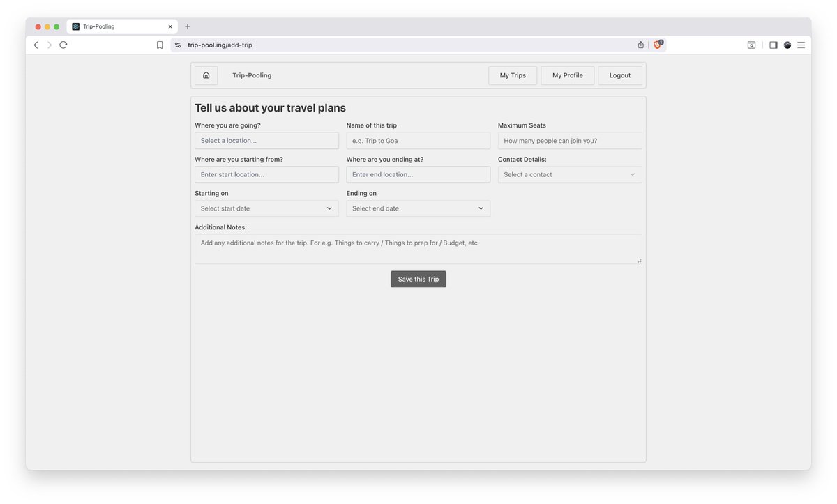Click the bookmark icon in the toolbar

pos(160,44)
